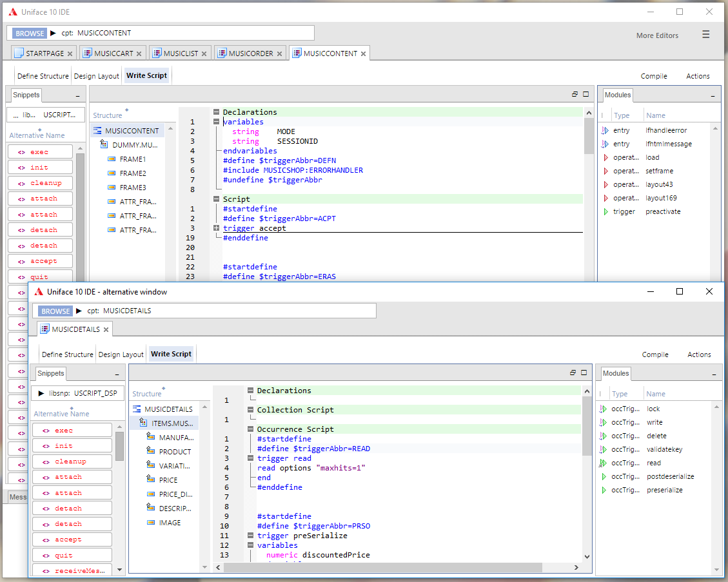Click the More Editors link
The image size is (728, 582).
(x=657, y=35)
